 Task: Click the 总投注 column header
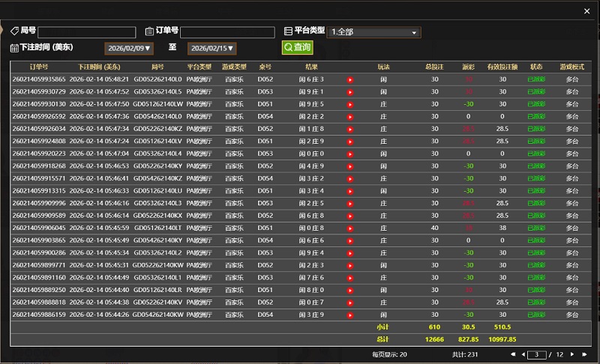(434, 67)
